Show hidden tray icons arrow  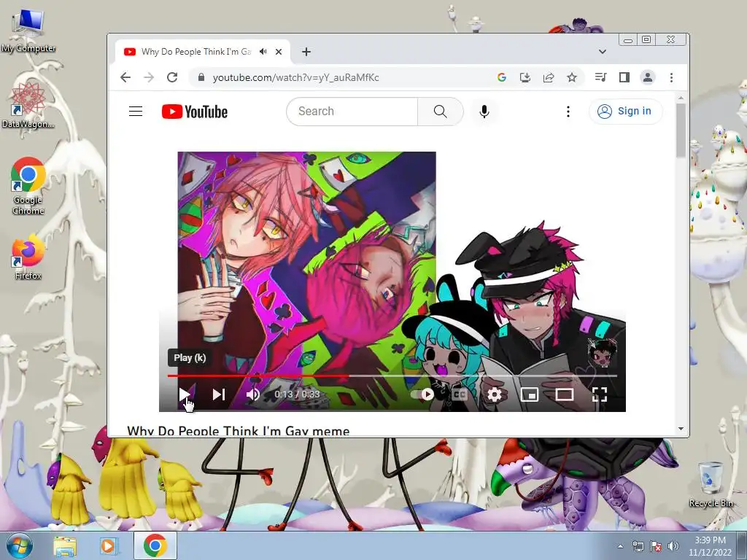click(620, 546)
